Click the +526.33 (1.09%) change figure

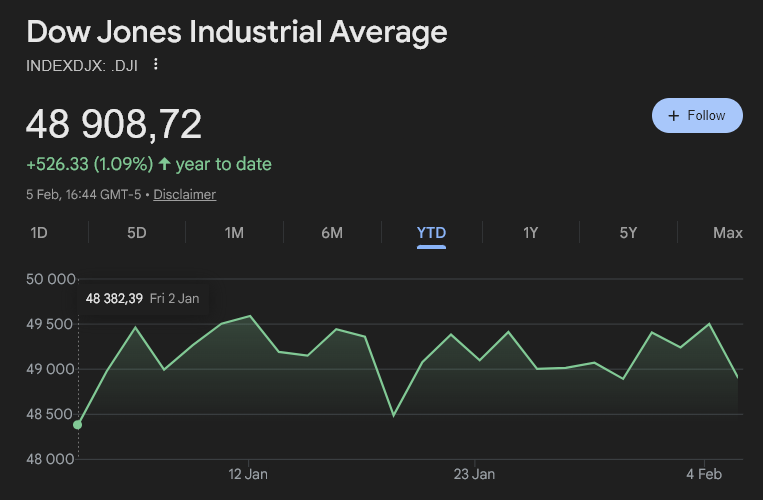tap(89, 164)
